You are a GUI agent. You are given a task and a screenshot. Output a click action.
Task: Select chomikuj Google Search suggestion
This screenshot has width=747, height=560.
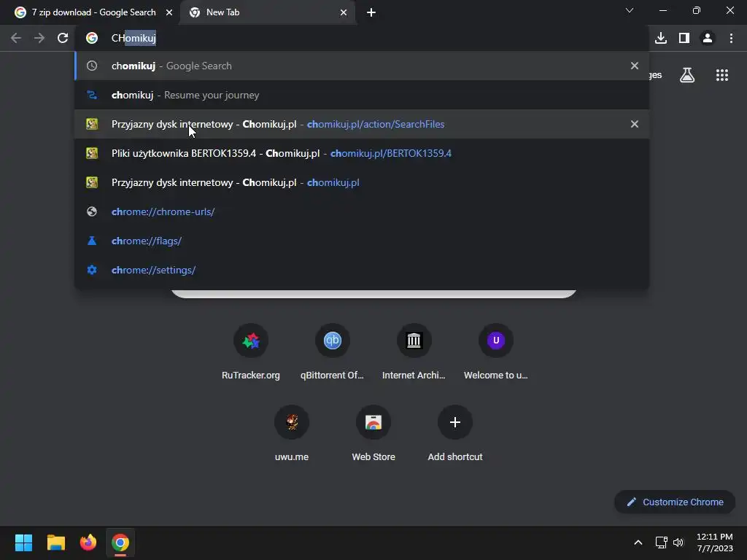click(362, 66)
